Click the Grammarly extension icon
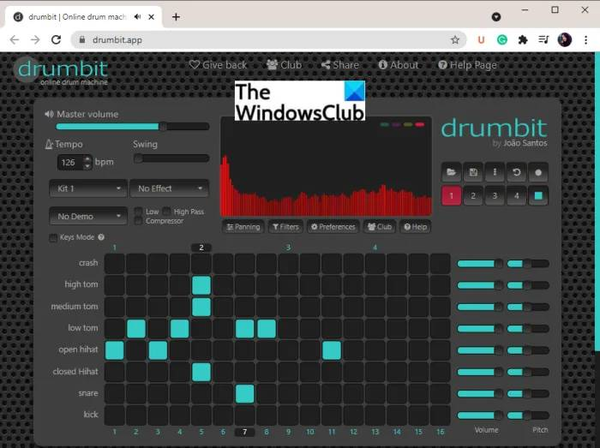600x448 pixels. click(x=502, y=40)
